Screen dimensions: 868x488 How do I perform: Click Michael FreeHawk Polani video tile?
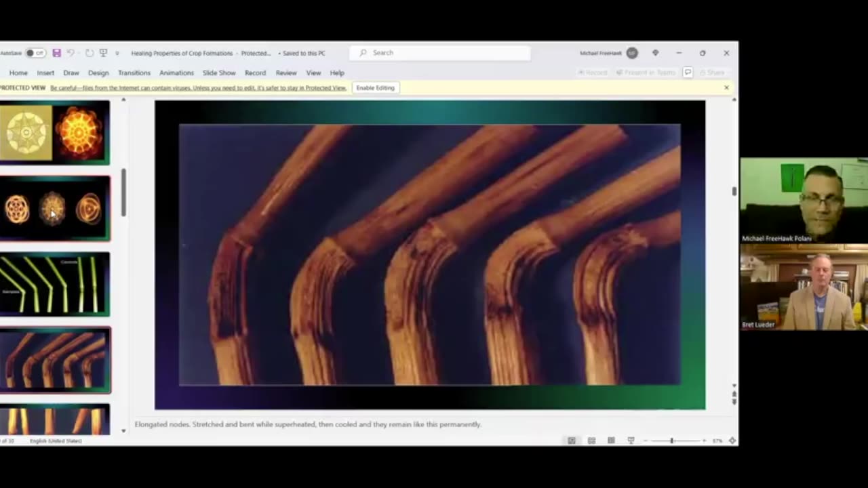(x=804, y=201)
